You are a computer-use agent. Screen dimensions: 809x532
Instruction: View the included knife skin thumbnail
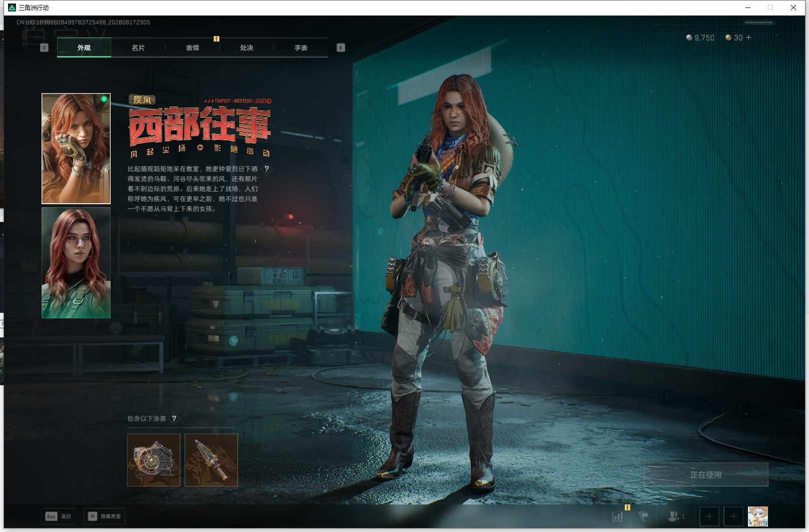(211, 460)
